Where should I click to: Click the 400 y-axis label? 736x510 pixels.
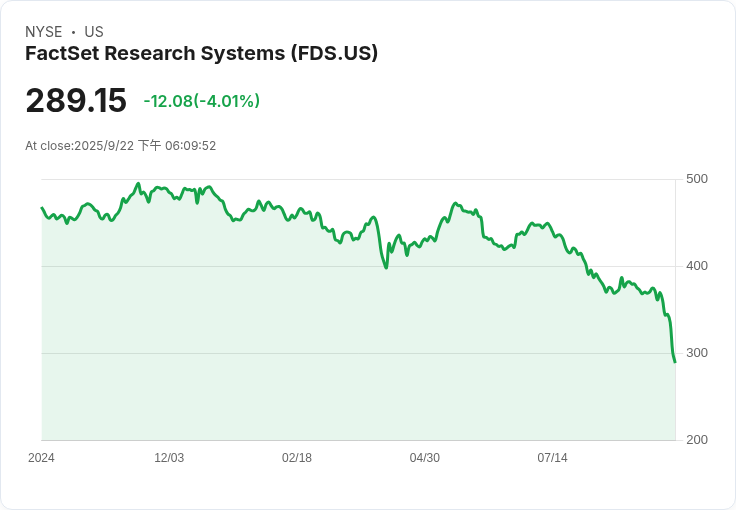(697, 266)
